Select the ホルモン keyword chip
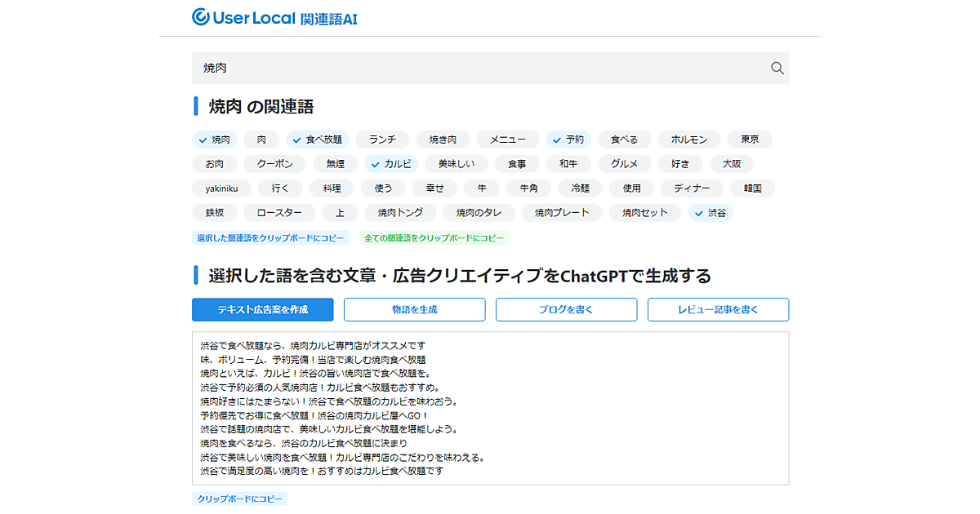This screenshot has width=980, height=514. pyautogui.click(x=689, y=140)
